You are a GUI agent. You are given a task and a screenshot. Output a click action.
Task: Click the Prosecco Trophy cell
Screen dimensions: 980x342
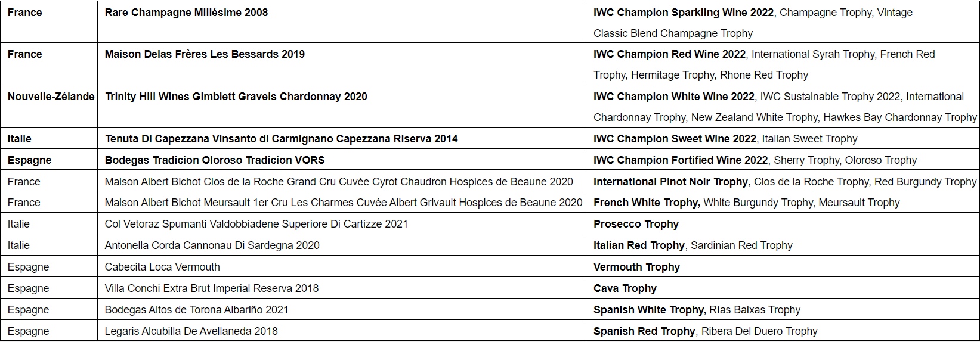click(636, 224)
